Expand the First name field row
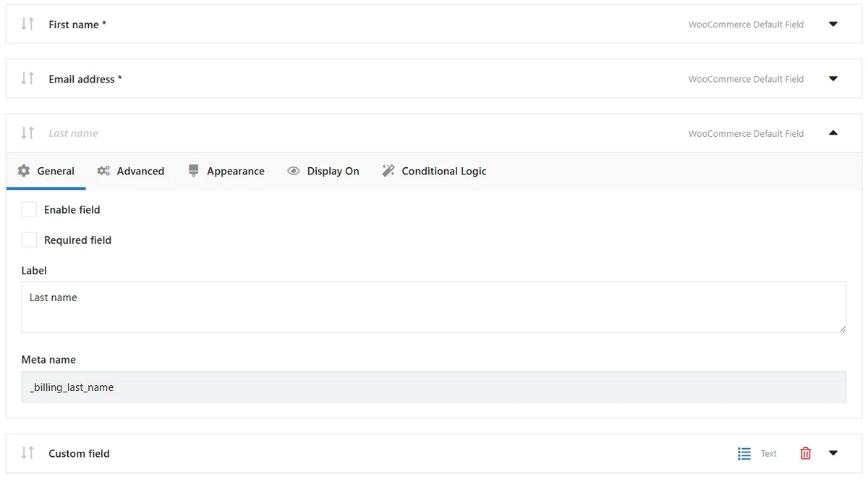The width and height of the screenshot is (868, 480). click(833, 24)
